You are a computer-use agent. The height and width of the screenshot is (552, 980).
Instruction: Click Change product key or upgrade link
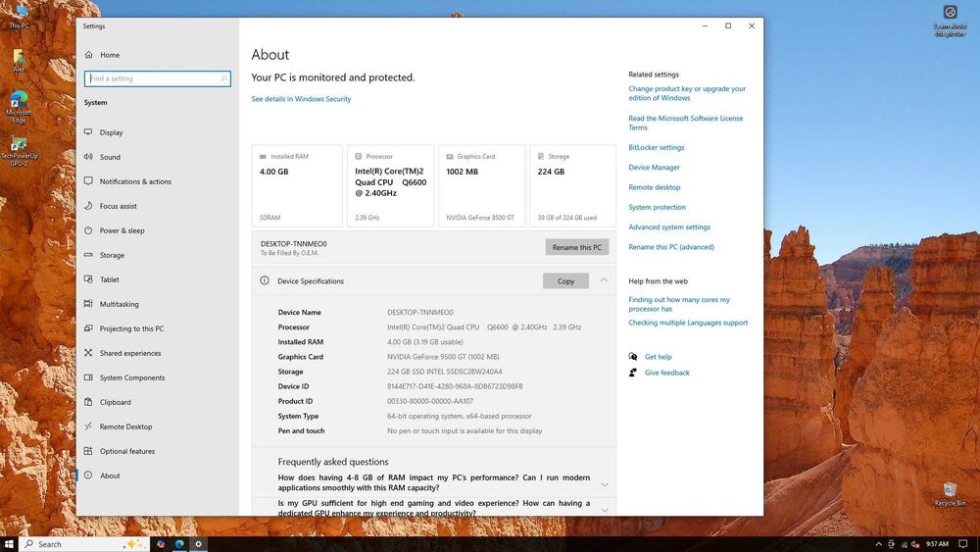pyautogui.click(x=687, y=93)
